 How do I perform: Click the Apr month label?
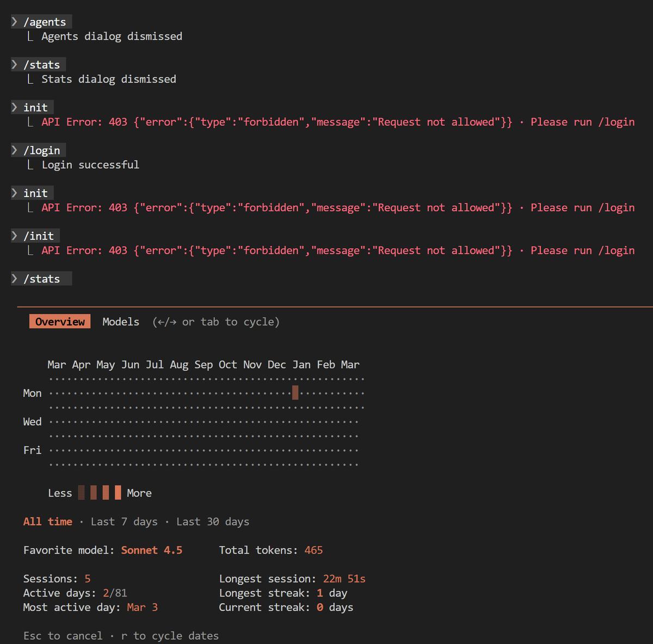click(81, 365)
